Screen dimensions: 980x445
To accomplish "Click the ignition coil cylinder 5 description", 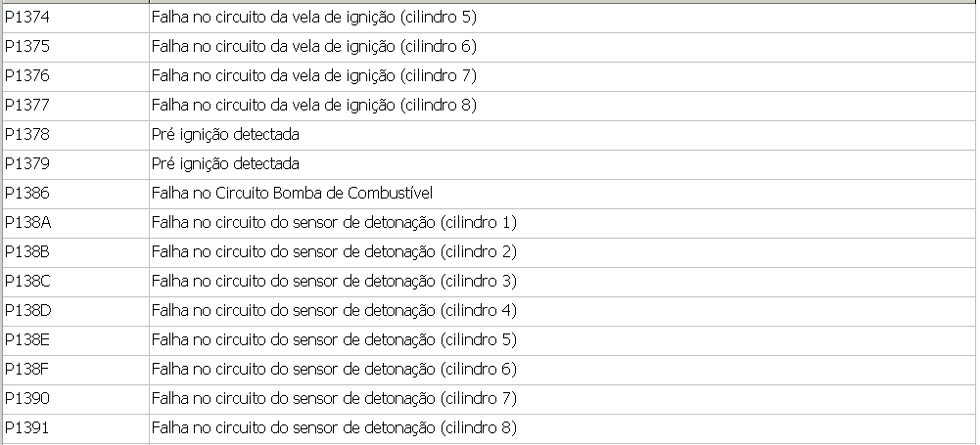I will (313, 18).
